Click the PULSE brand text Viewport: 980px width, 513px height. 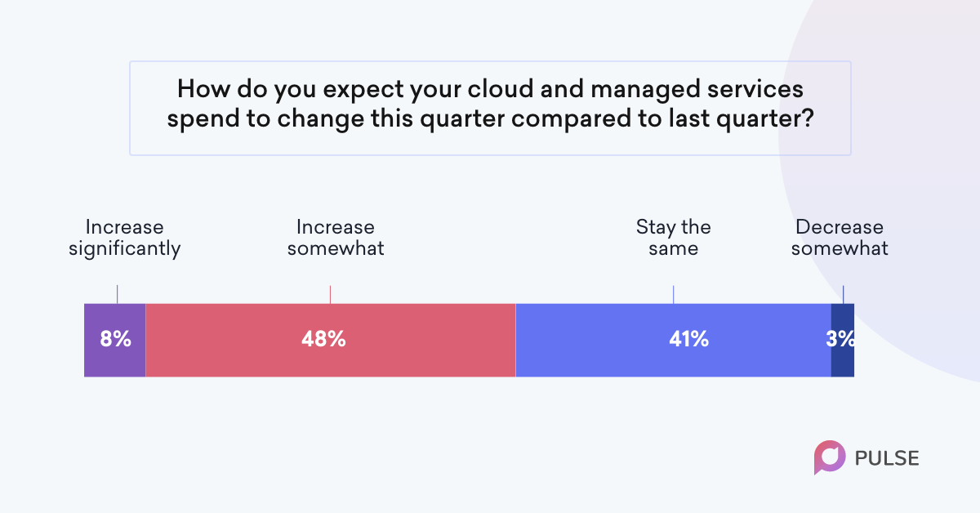887,458
